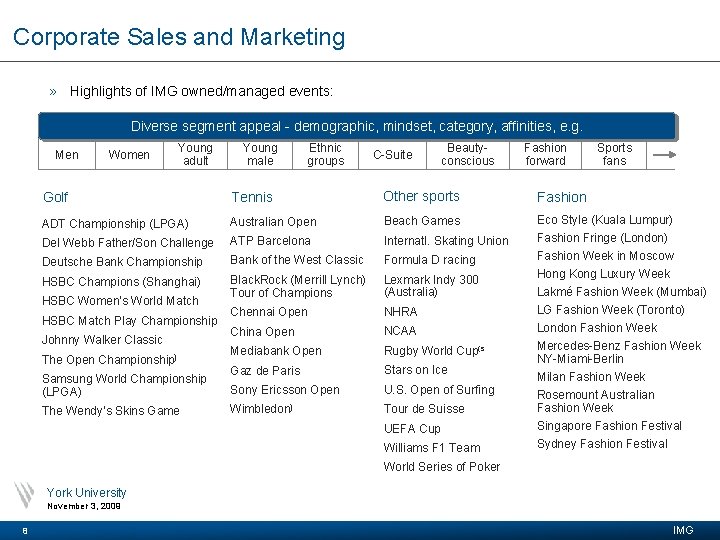The width and height of the screenshot is (720, 540).
Task: Select the Men segment cell
Action: pyautogui.click(x=67, y=155)
